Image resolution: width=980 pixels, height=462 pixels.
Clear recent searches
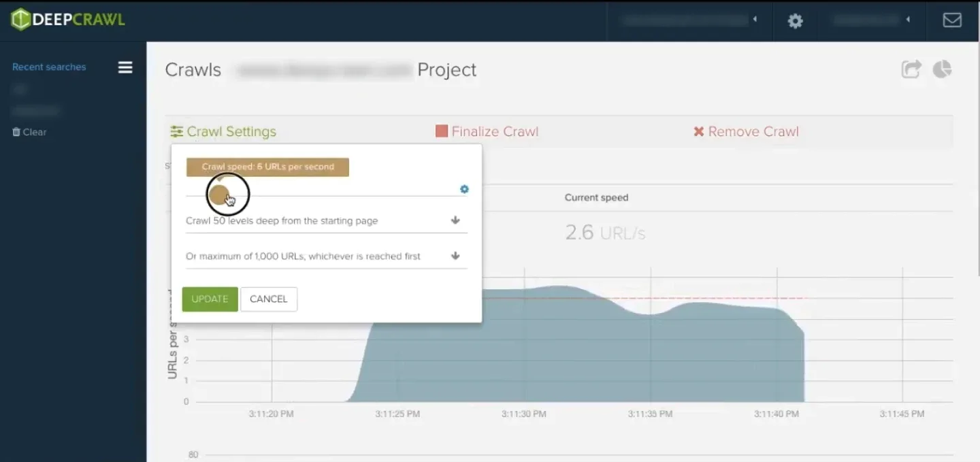pyautogui.click(x=29, y=132)
